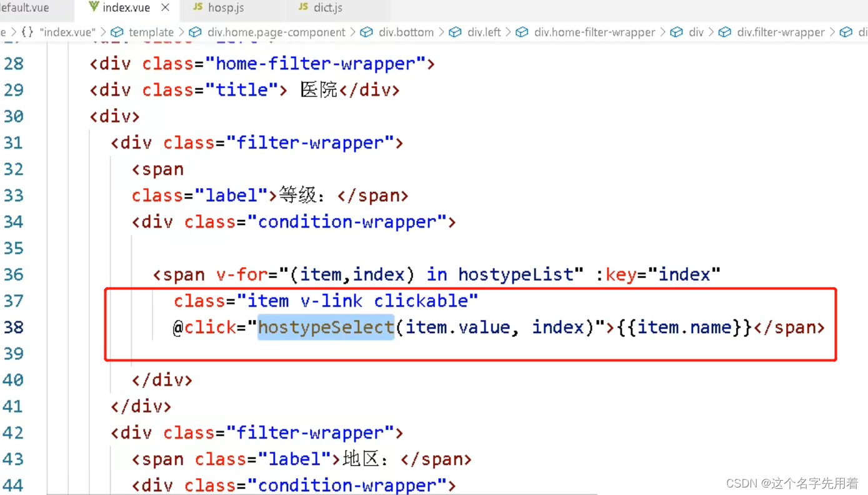Click the cube icon before template breadcrumb

pos(117,32)
